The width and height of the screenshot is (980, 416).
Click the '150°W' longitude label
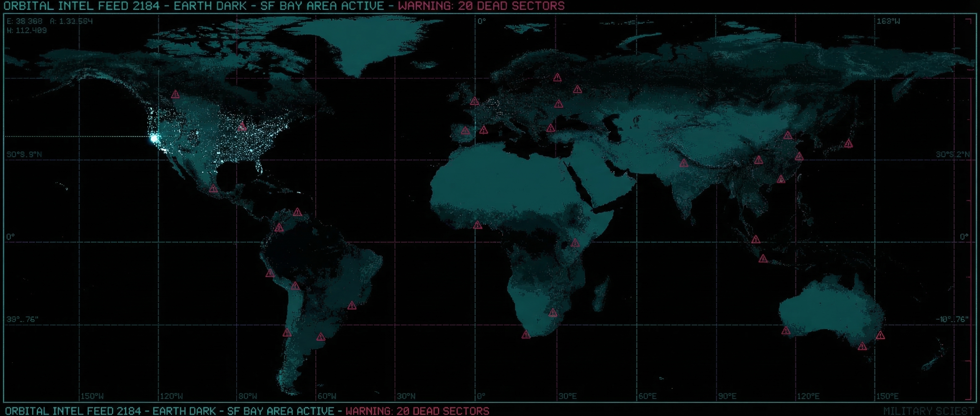coord(92,396)
